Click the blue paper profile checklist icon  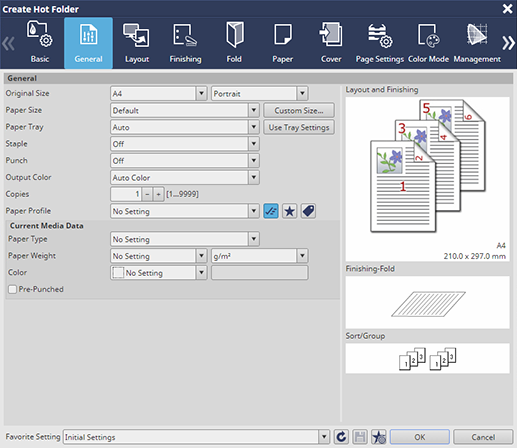(271, 211)
